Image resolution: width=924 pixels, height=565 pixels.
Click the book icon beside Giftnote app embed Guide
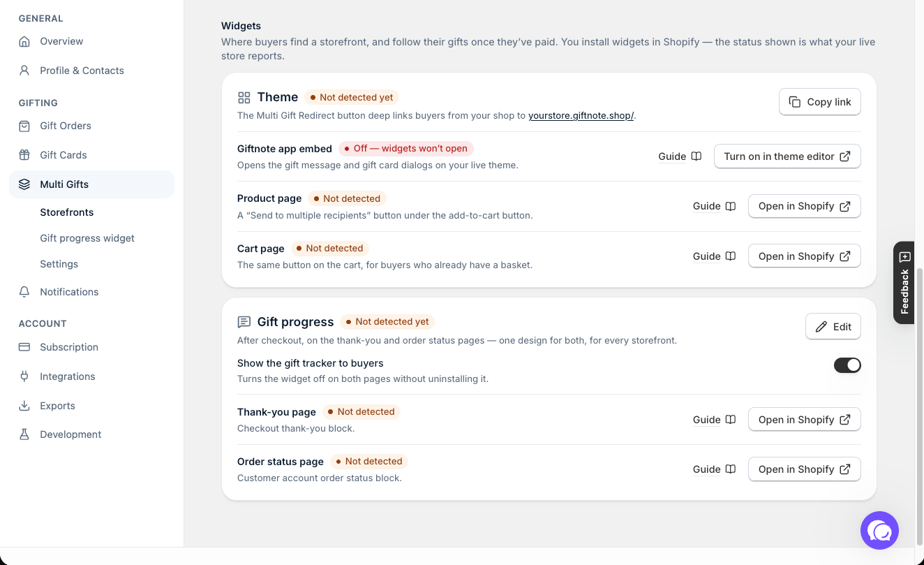[x=696, y=156]
